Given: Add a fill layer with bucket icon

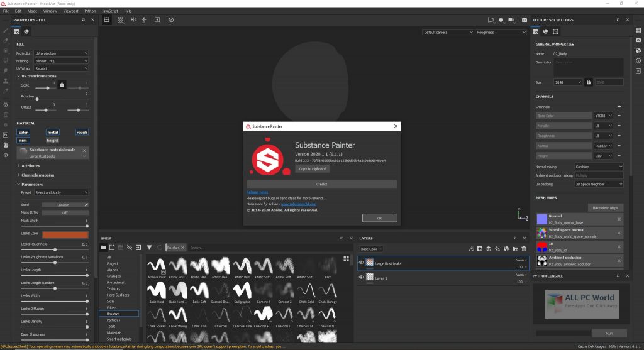Looking at the screenshot, I should [497, 249].
